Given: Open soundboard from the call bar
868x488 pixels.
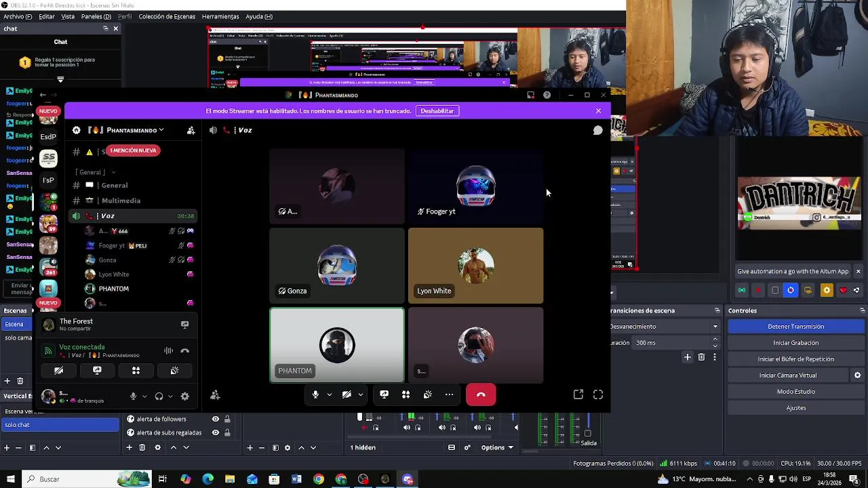Looking at the screenshot, I should pyautogui.click(x=427, y=394).
